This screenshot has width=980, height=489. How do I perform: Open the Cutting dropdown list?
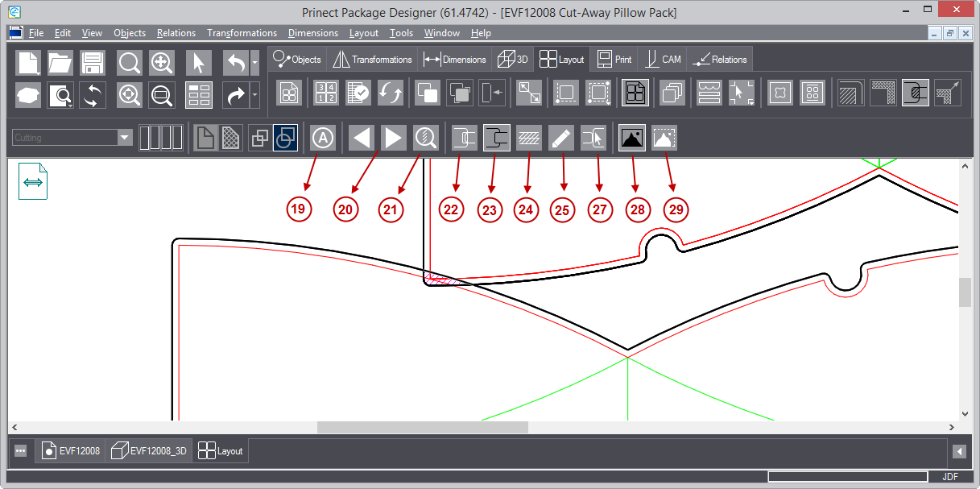[124, 138]
